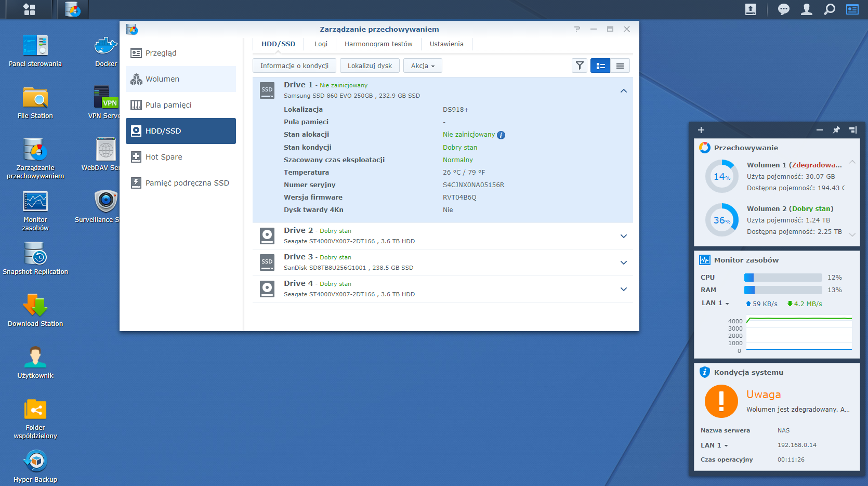This screenshot has height=486, width=868.
Task: Click the Uwaga warning status icon
Action: pos(721,401)
